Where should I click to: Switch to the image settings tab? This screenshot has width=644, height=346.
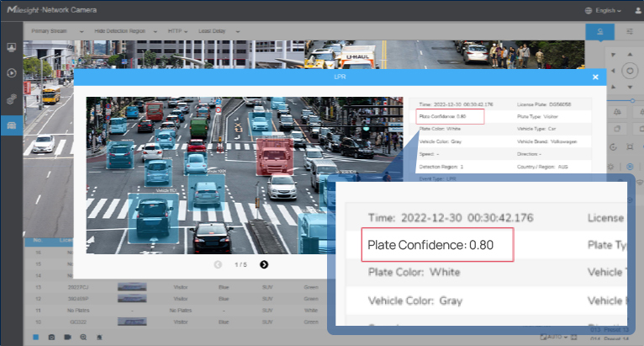click(x=630, y=31)
